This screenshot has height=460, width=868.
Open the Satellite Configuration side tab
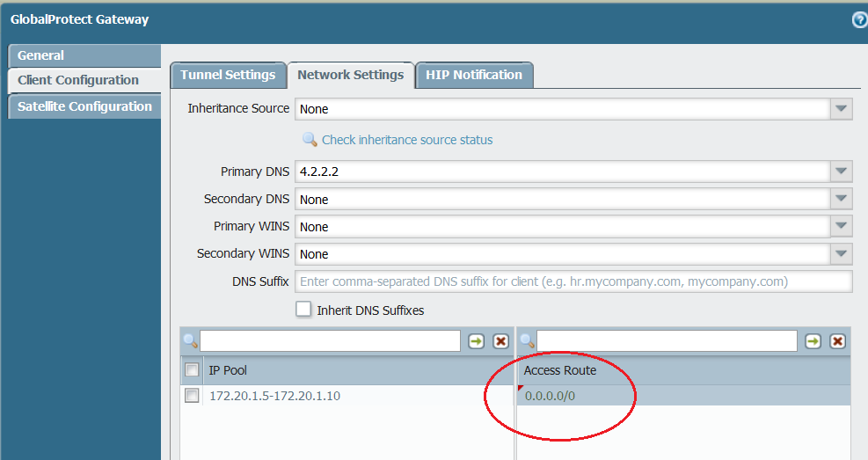84,106
